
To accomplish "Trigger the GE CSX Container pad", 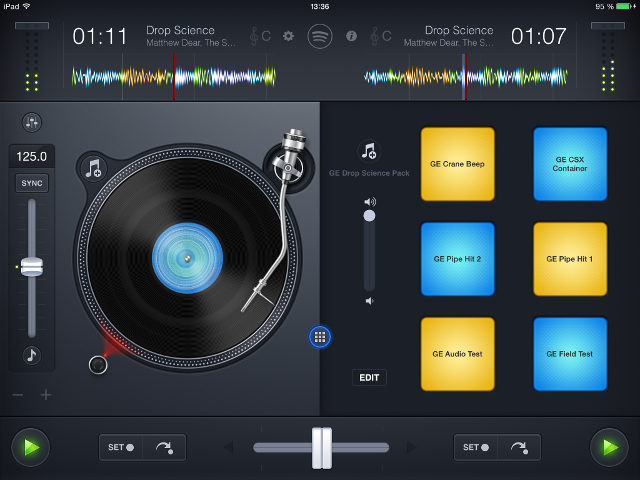I will pos(570,164).
